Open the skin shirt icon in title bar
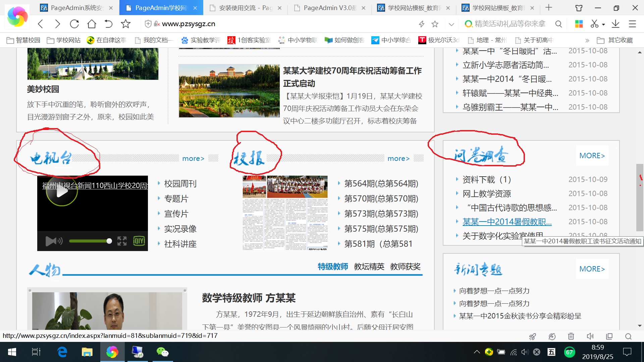The width and height of the screenshot is (644, 362). pyautogui.click(x=579, y=8)
